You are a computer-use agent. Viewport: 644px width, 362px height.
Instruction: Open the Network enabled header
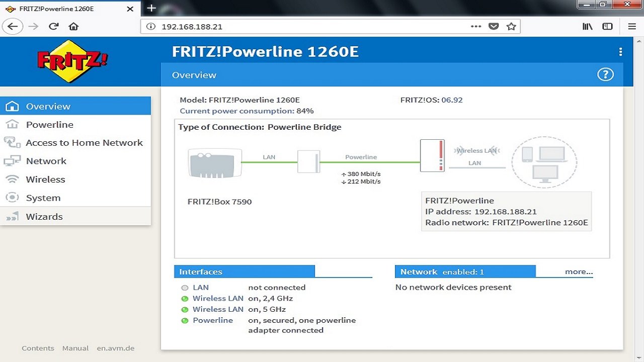(465, 271)
